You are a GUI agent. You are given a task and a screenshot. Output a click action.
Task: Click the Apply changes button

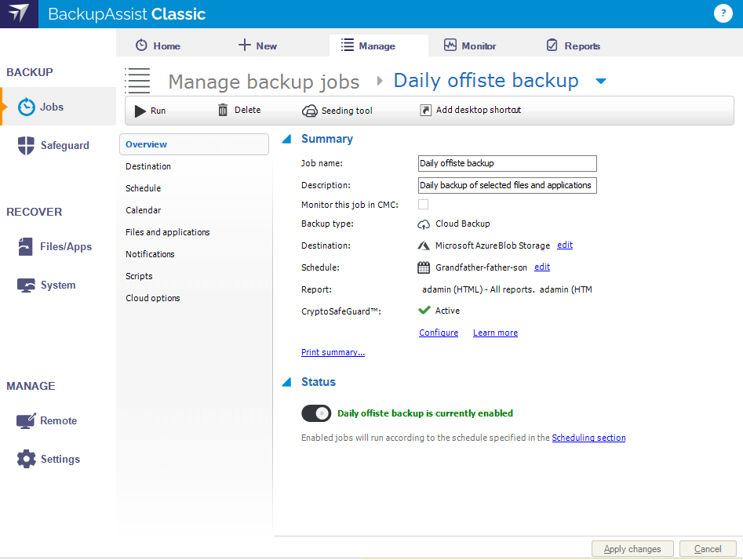click(632, 549)
